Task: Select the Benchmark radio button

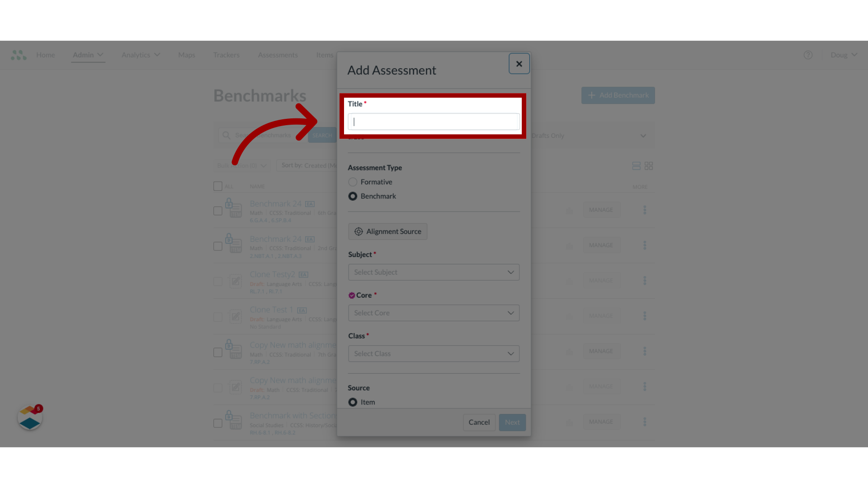Action: [352, 196]
